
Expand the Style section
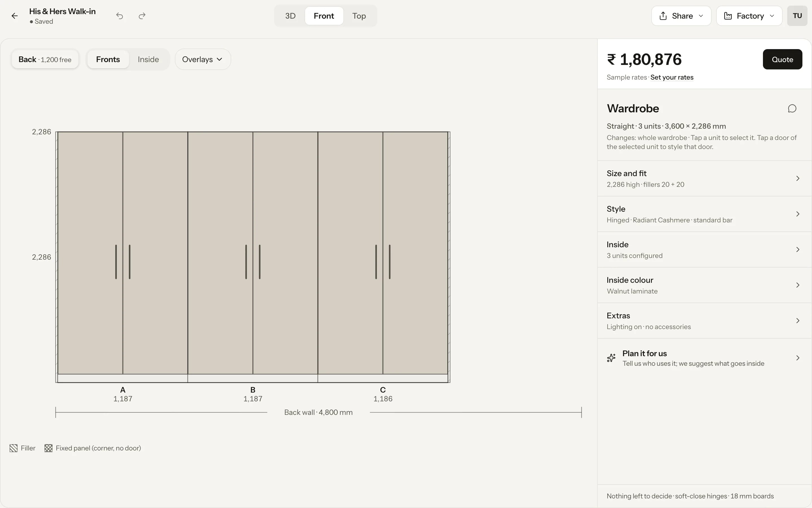point(704,214)
